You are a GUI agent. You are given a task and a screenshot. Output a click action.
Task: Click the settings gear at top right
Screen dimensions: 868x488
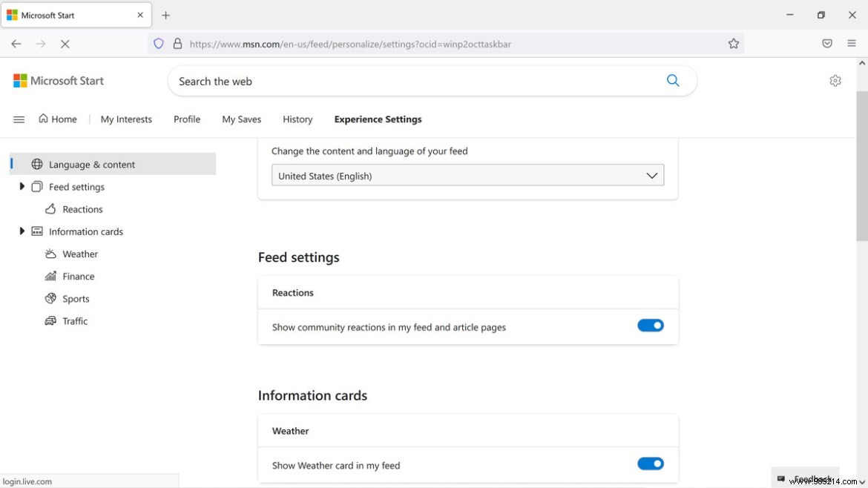pyautogui.click(x=835, y=80)
